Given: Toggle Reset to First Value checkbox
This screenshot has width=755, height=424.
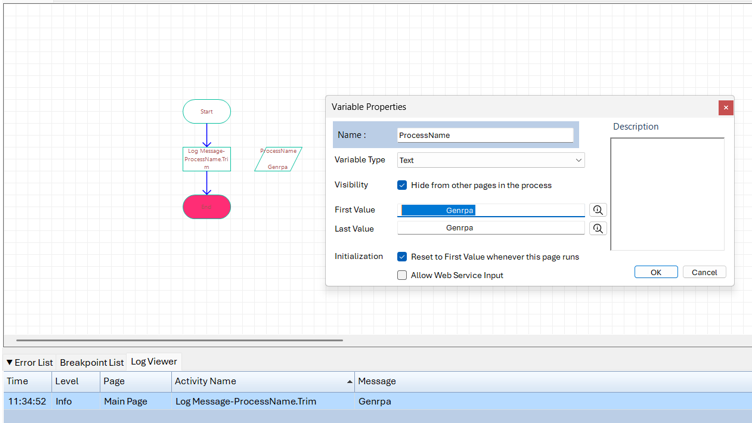Looking at the screenshot, I should coord(402,257).
